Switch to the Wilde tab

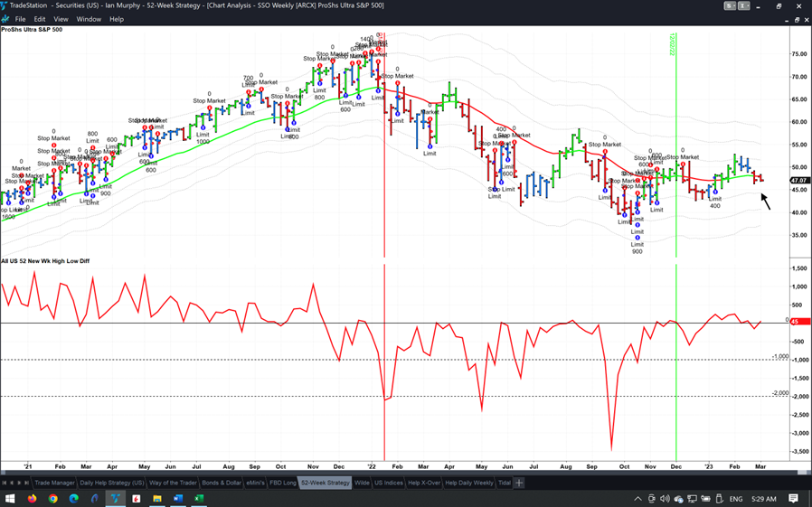click(x=362, y=483)
